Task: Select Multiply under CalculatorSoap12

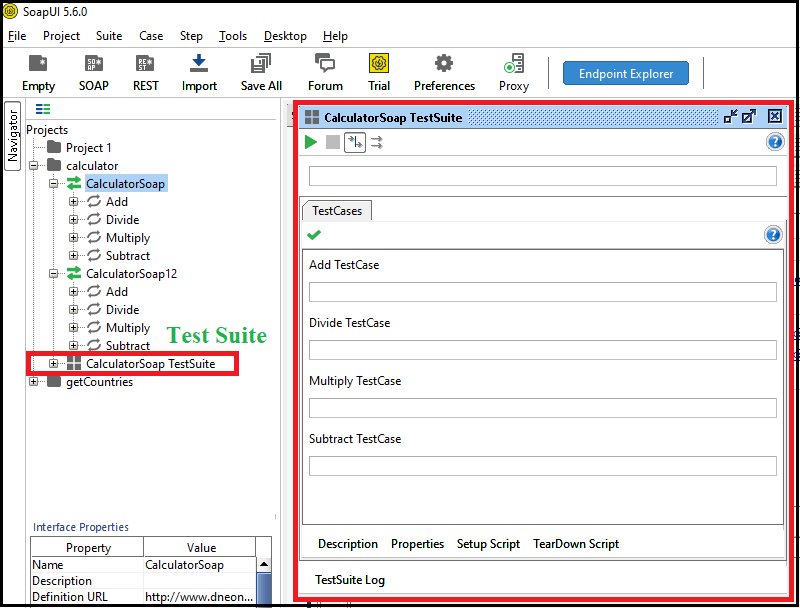Action: pos(128,327)
